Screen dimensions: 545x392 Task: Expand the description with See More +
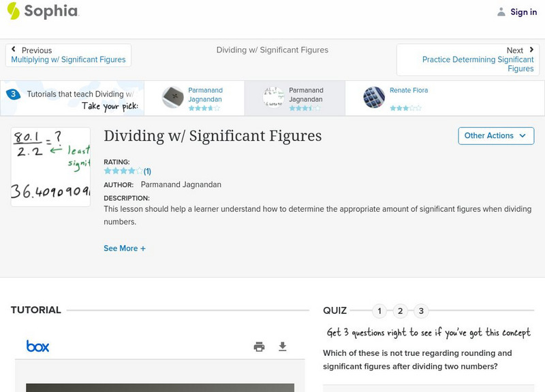click(125, 248)
